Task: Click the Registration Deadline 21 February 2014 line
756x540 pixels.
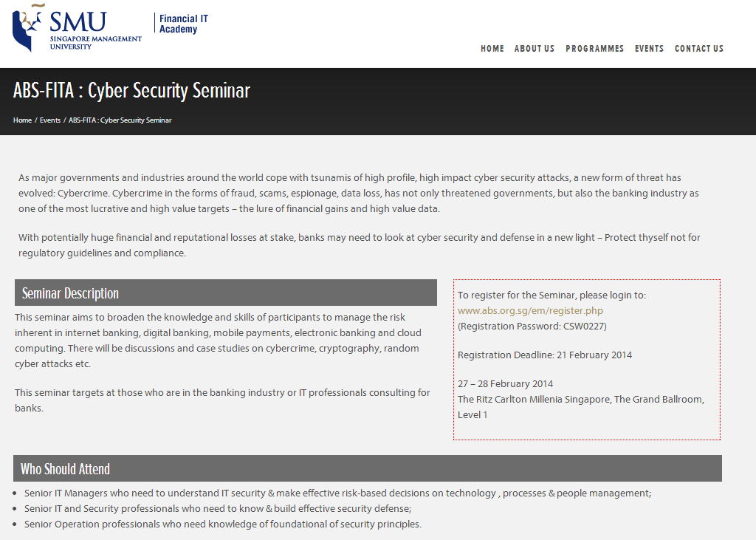Action: 545,355
